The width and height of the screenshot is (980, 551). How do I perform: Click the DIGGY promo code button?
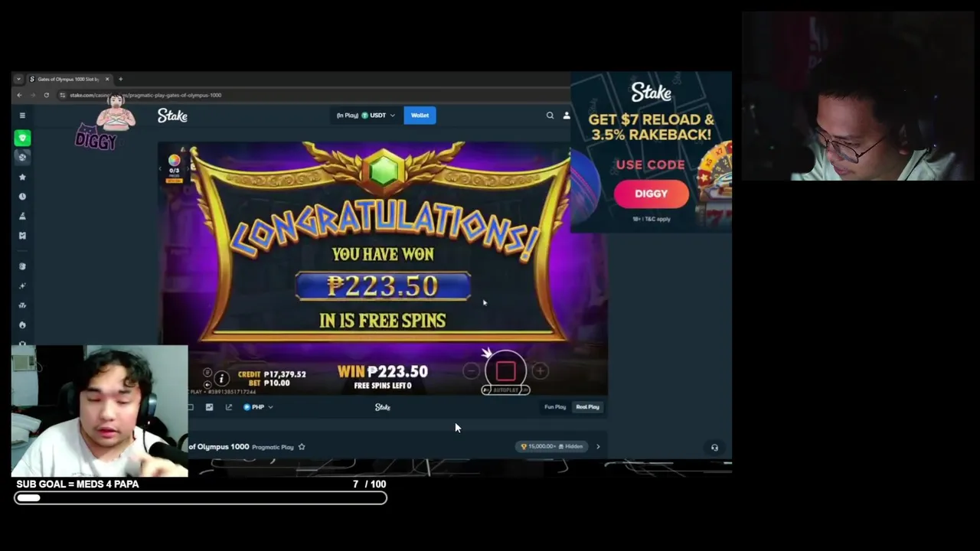[651, 194]
